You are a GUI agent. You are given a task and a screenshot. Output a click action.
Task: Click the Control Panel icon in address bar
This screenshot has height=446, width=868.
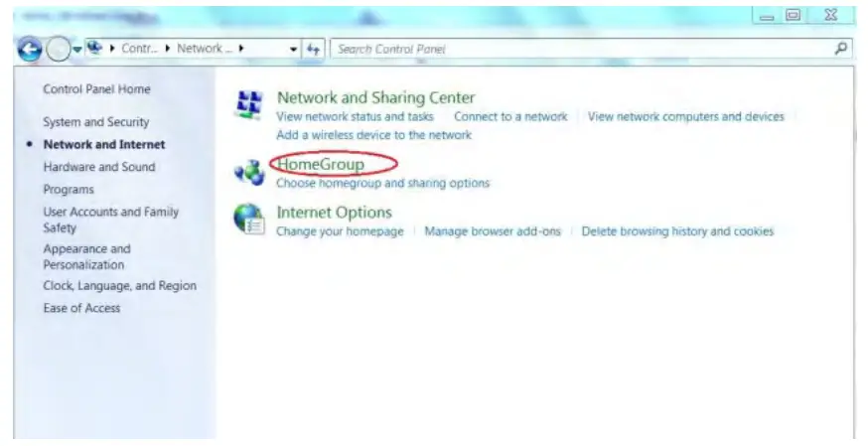(x=95, y=49)
